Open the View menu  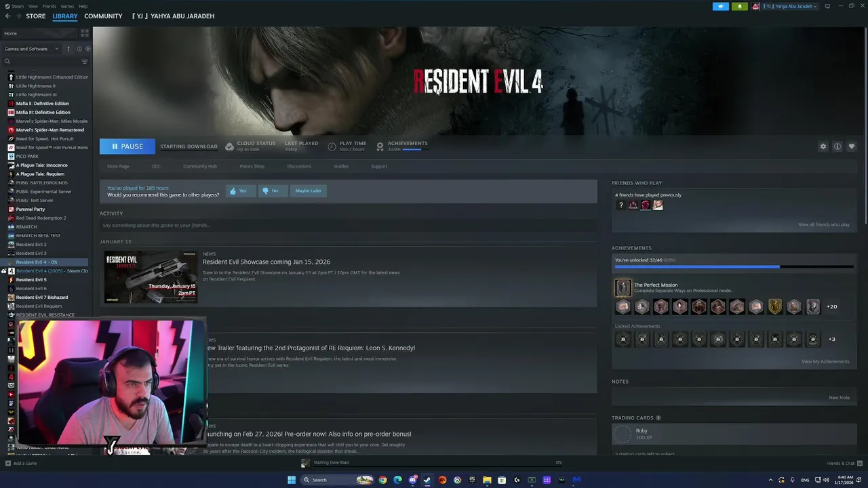pyautogui.click(x=33, y=6)
